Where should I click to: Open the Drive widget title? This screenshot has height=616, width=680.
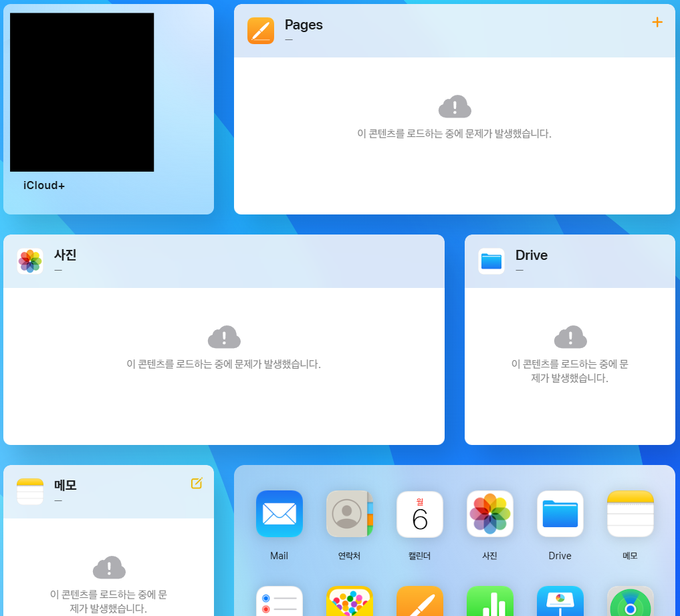(x=532, y=255)
